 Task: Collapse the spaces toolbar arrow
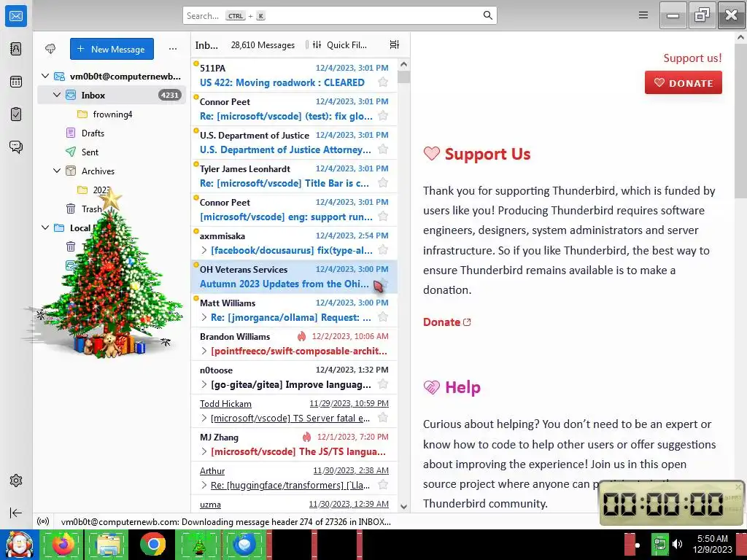[x=16, y=513]
